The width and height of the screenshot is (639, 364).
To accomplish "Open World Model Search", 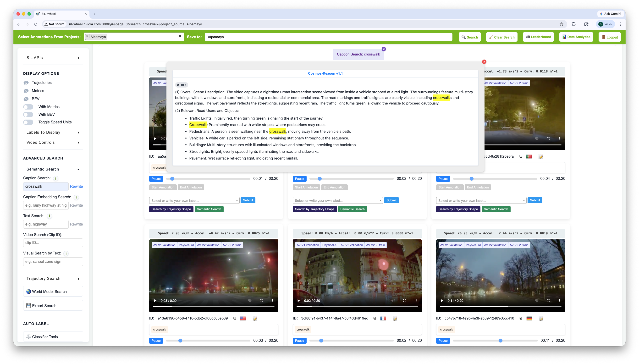I will click(x=53, y=292).
